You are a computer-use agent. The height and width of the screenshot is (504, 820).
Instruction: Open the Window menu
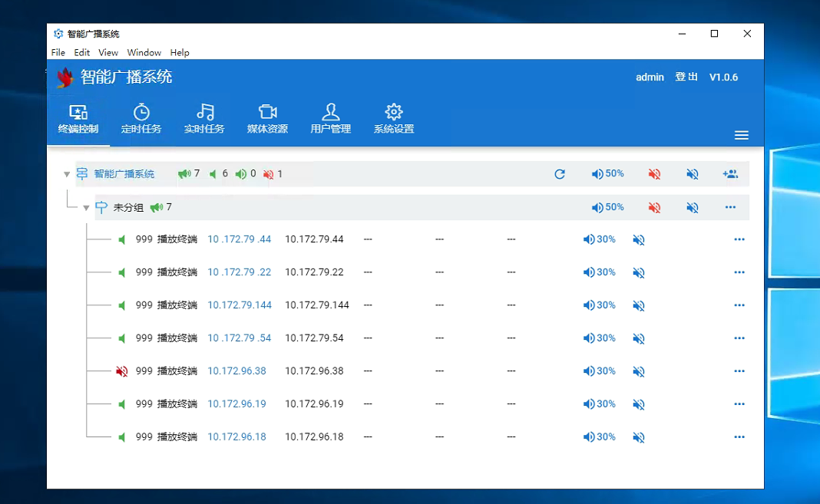(x=144, y=52)
